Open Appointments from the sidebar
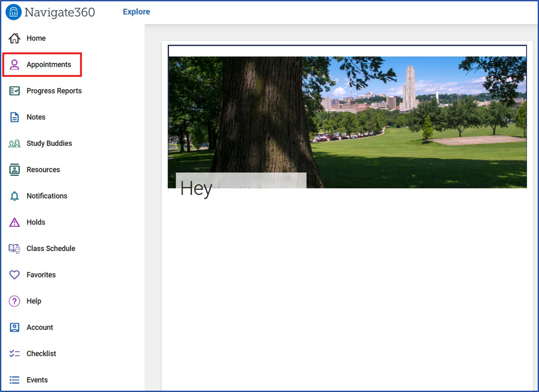This screenshot has height=392, width=539. [x=49, y=64]
